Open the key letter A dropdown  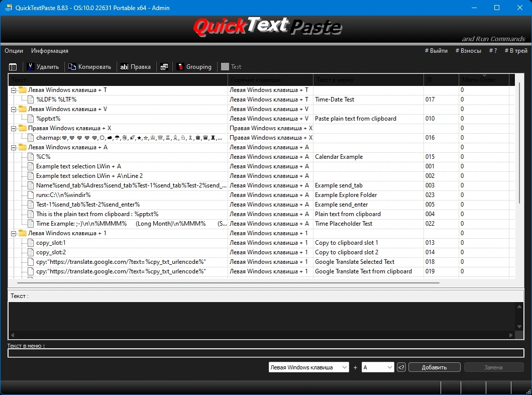coord(378,367)
